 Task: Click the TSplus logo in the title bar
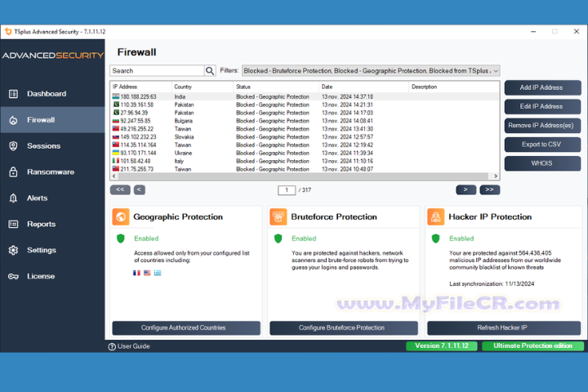[x=8, y=32]
